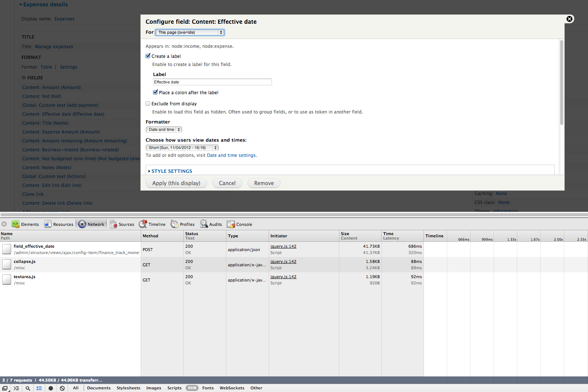This screenshot has height=392, width=588.
Task: Click the search magnifier icon in status bar
Action: click(28, 388)
